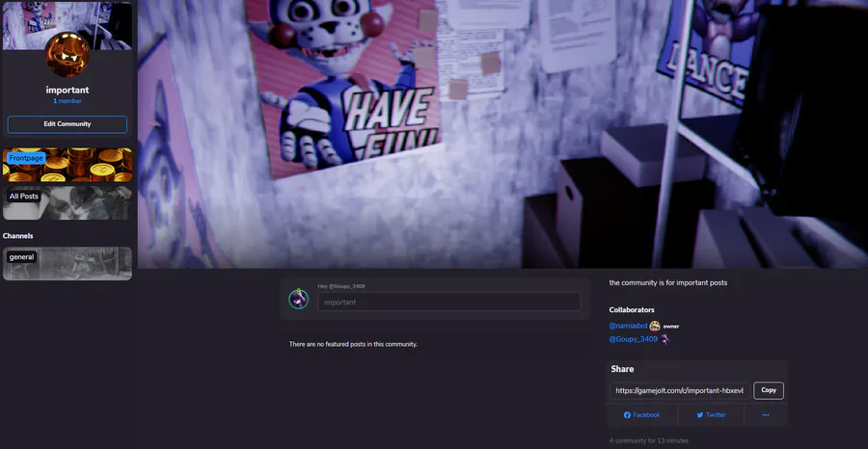
Task: Click 'A community for 13 minutes' text
Action: click(649, 441)
